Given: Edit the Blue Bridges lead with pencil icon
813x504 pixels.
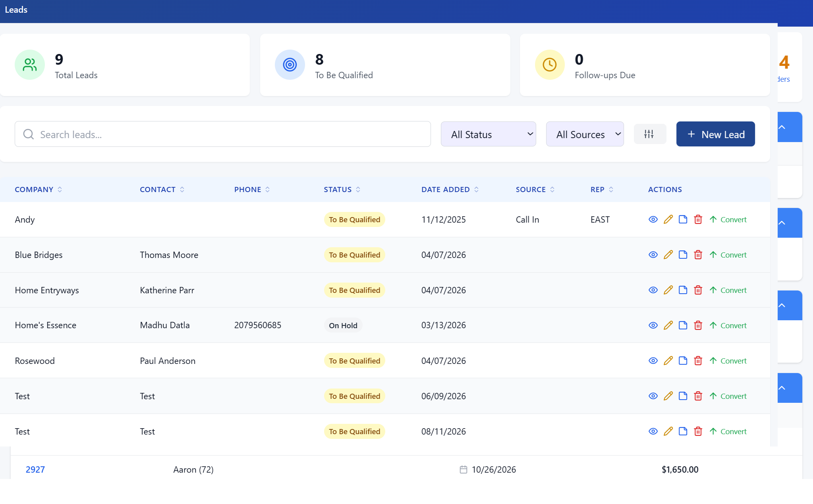Looking at the screenshot, I should (x=668, y=255).
